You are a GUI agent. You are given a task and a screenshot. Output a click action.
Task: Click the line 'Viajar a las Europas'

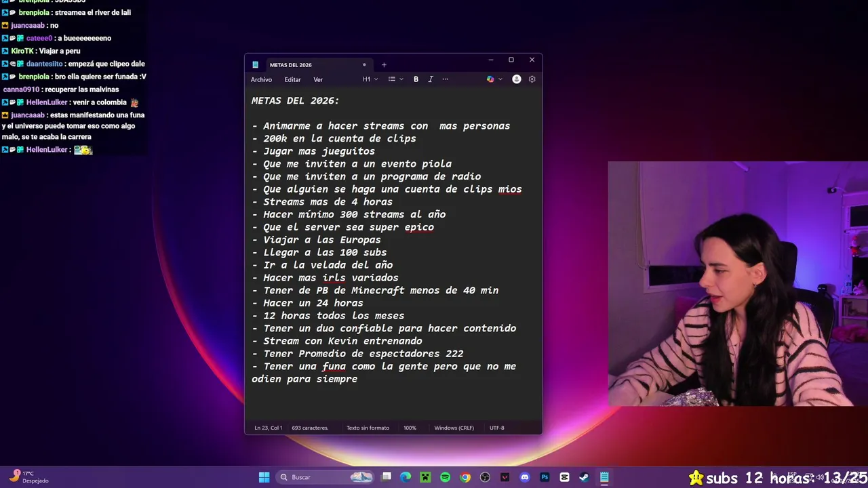point(316,240)
